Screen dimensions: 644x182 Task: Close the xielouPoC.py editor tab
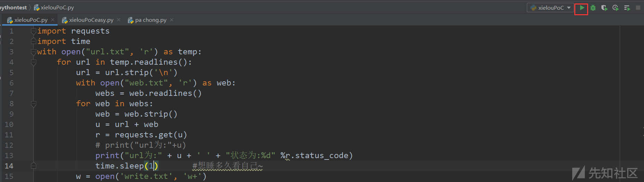53,20
